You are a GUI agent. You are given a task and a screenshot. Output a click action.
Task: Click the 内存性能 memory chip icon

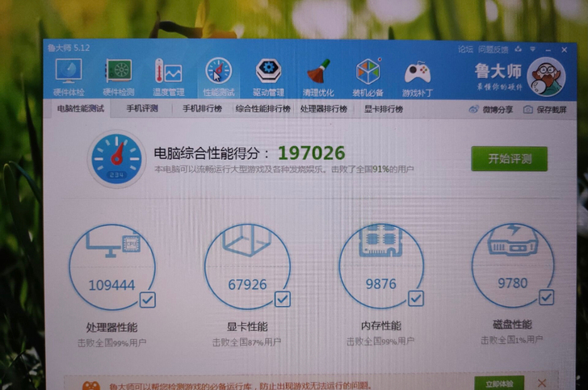[380, 241]
